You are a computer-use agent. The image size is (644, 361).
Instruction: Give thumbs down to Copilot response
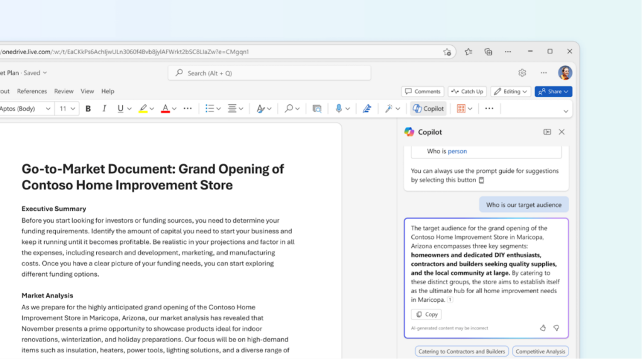pos(557,328)
